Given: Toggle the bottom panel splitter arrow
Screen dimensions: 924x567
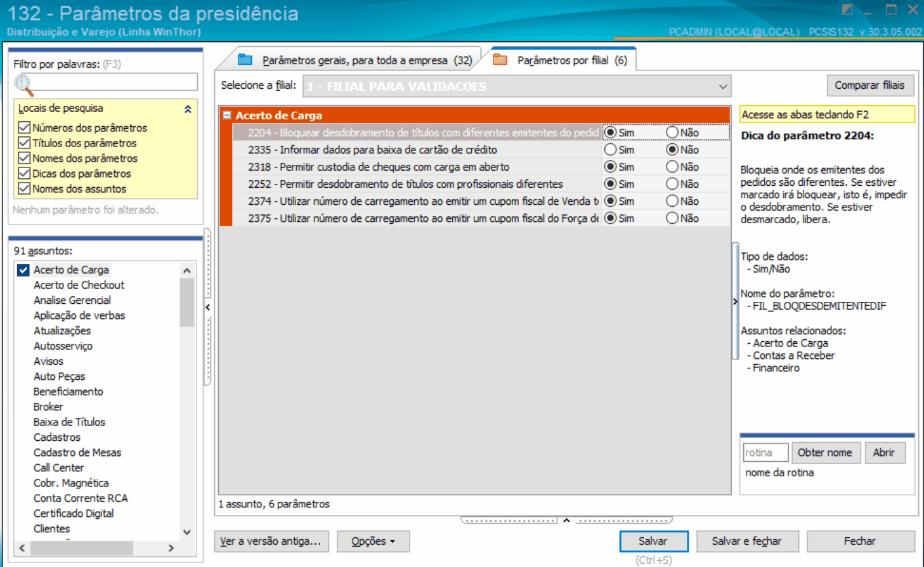Looking at the screenshot, I should 566,520.
